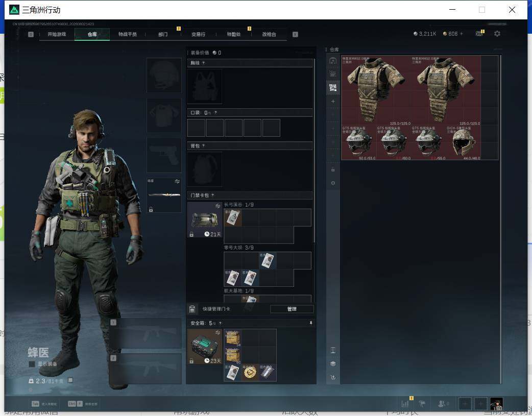
Task: Switch to the 改枪台 tab
Action: [269, 34]
